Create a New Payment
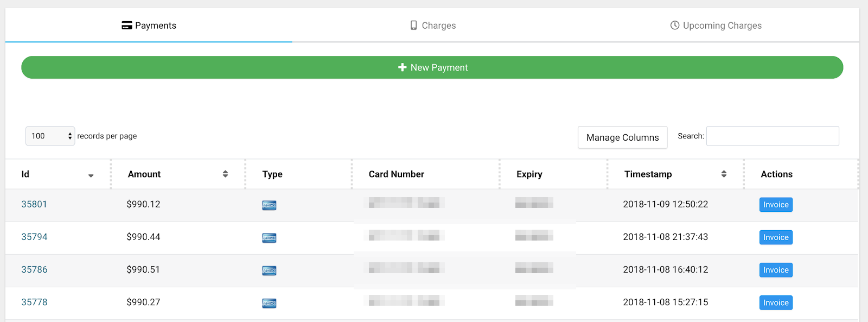This screenshot has height=322, width=868. coord(432,67)
